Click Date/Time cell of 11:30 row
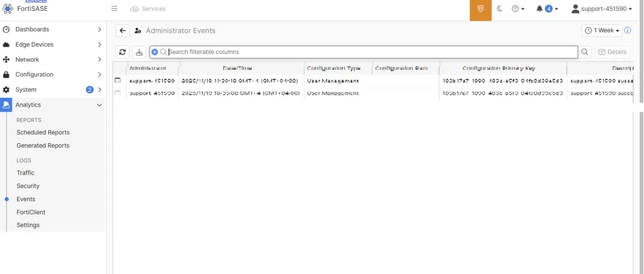 coord(240,81)
